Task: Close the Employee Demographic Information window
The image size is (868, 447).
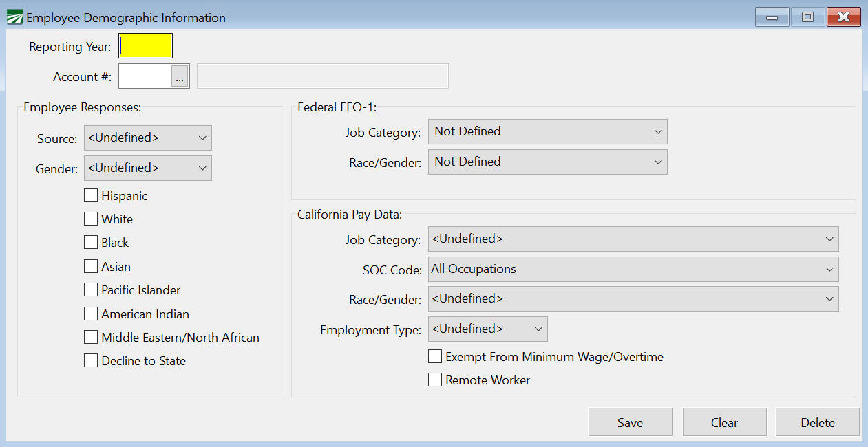Action: point(844,17)
